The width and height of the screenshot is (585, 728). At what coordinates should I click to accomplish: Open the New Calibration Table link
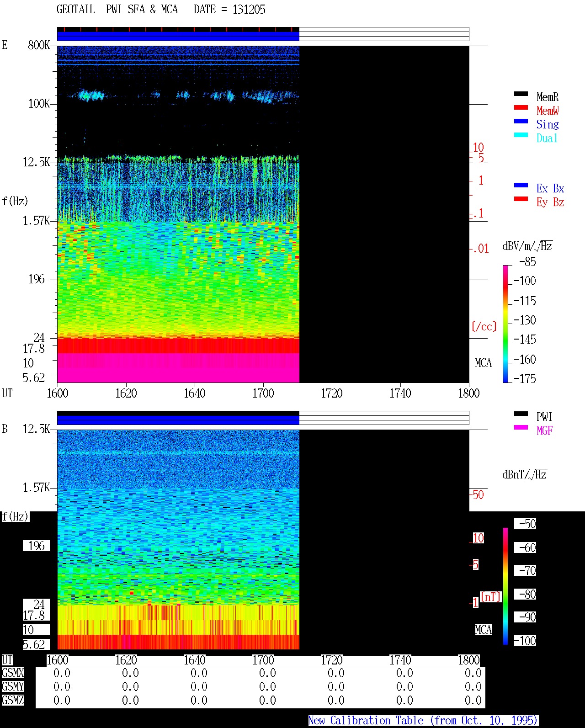(423, 720)
